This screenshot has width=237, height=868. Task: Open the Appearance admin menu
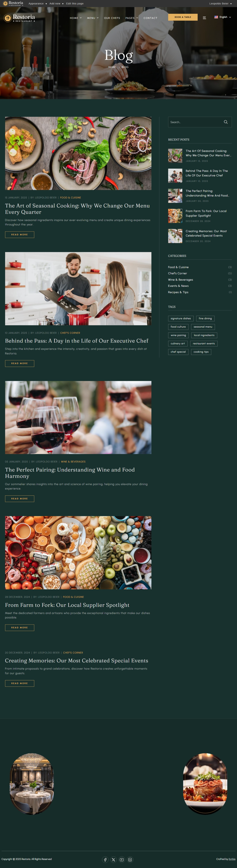coord(37,3)
